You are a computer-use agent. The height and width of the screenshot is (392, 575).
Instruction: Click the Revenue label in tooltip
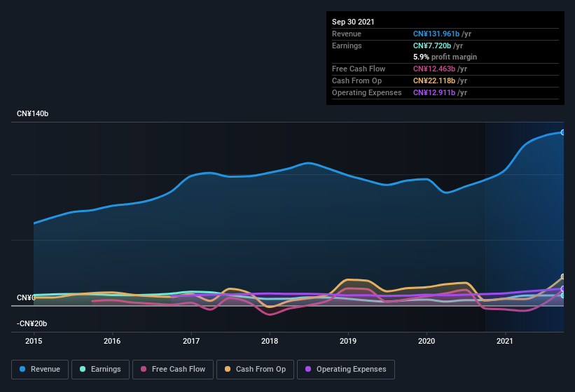[x=347, y=34]
